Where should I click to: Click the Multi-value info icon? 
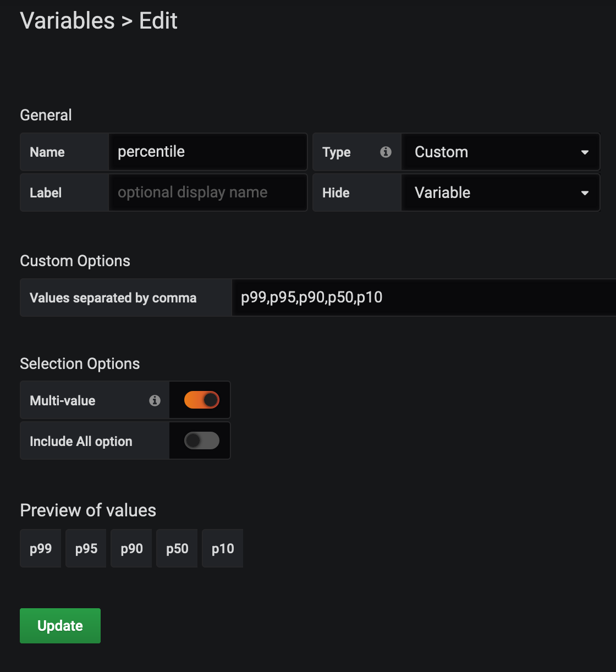pyautogui.click(x=156, y=400)
